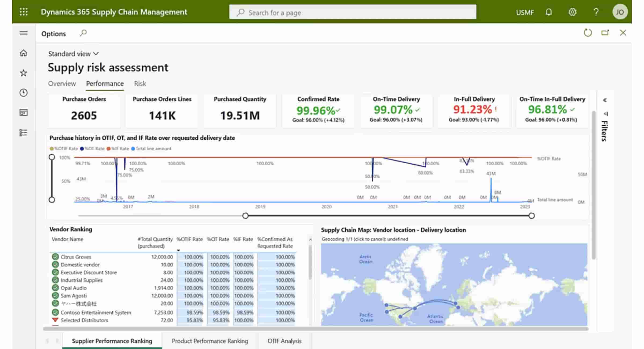Open the JO user account avatar
644x349 pixels.
(620, 12)
